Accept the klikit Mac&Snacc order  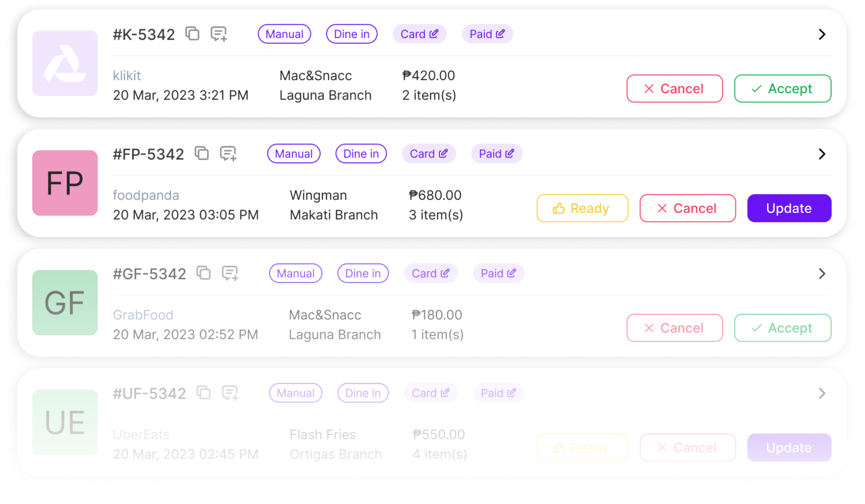pos(783,89)
